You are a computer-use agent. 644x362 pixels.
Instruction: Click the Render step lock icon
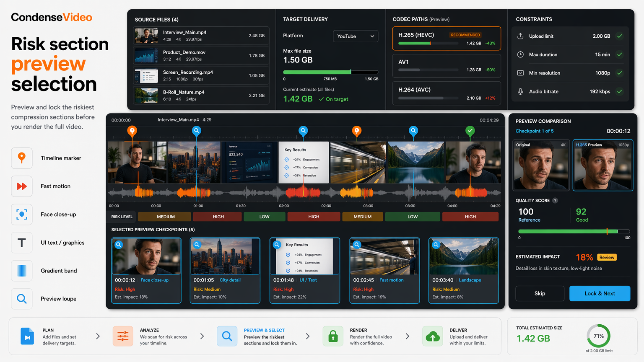(x=333, y=336)
